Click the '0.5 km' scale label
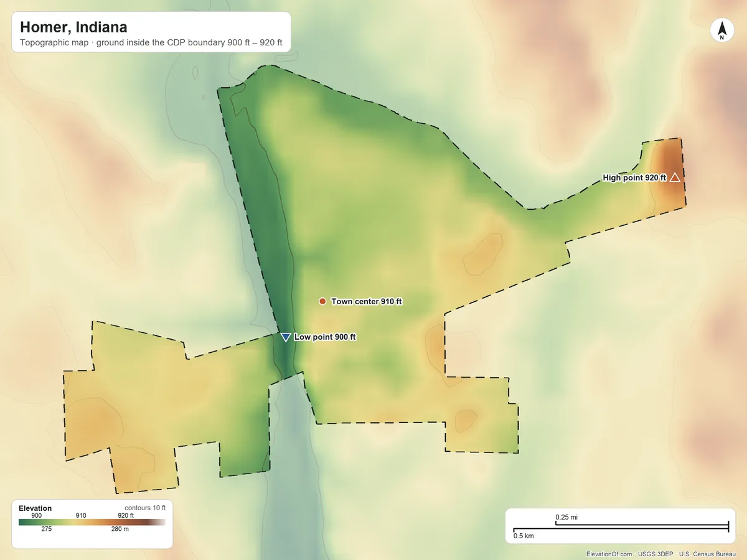 click(524, 536)
